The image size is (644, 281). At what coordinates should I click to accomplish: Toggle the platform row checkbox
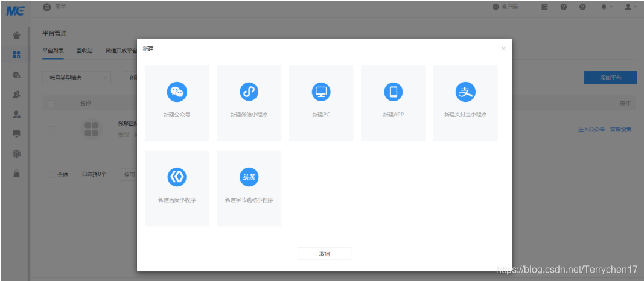point(51,130)
